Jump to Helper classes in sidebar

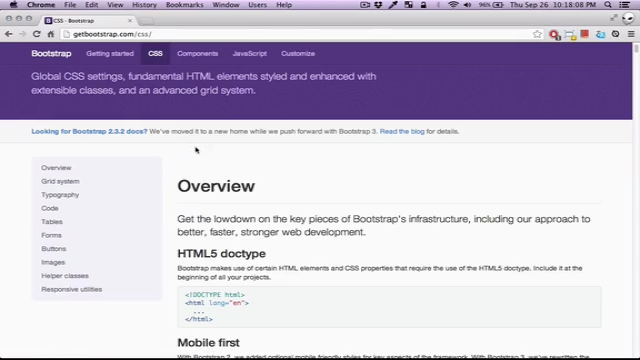(x=65, y=276)
